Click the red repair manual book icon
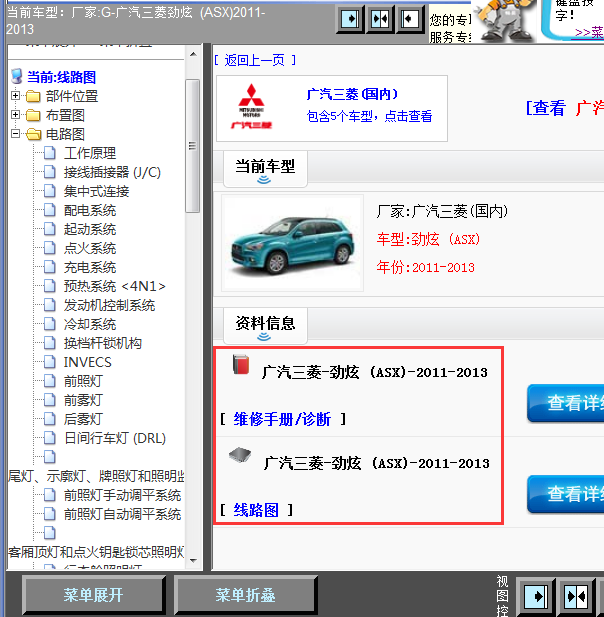The image size is (604, 617). pos(241,364)
